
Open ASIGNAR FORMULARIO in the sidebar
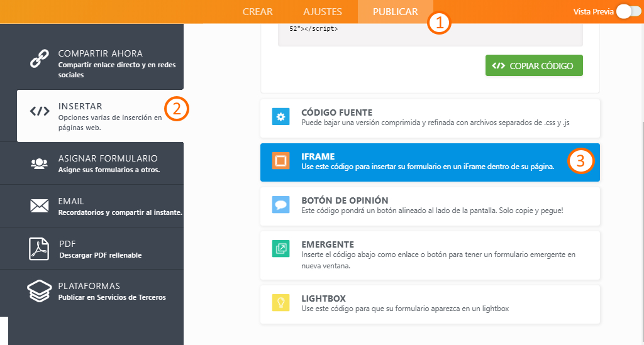(x=92, y=163)
